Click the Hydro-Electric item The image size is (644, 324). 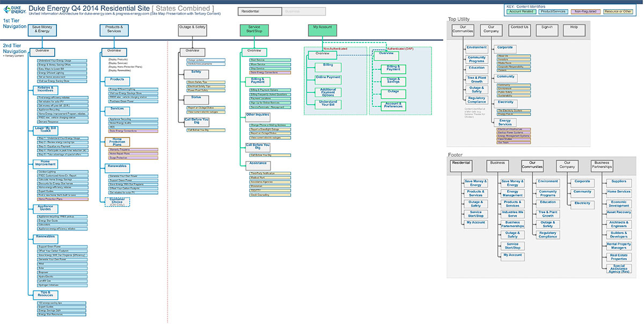(61, 277)
